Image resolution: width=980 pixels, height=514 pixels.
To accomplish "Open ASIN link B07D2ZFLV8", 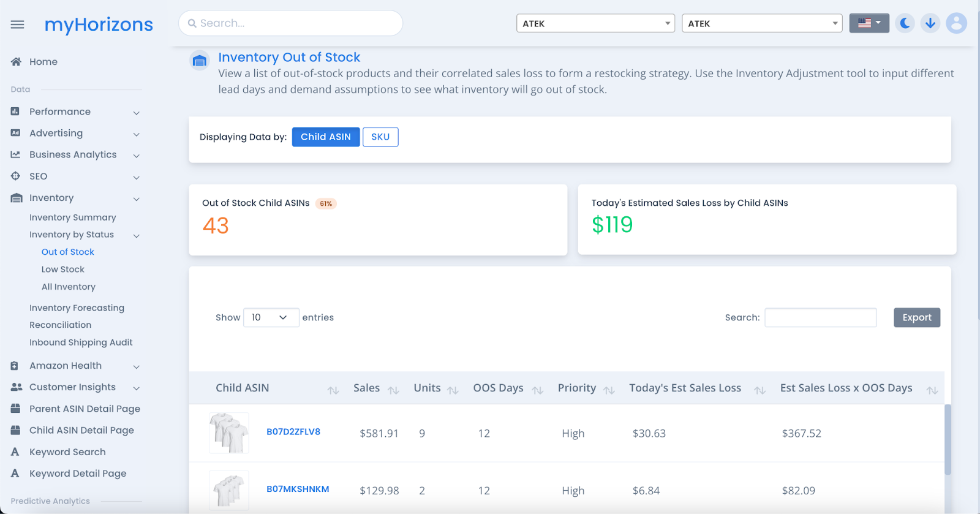I will pyautogui.click(x=293, y=431).
